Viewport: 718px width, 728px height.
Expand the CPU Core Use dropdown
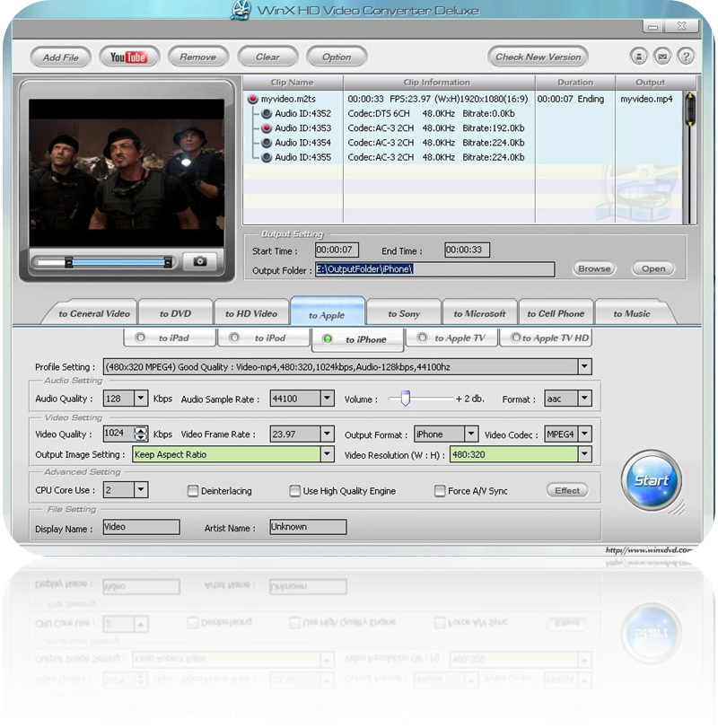click(x=141, y=490)
